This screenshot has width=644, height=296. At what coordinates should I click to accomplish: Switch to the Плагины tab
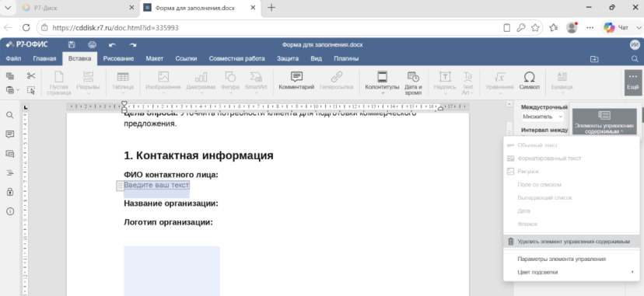coord(346,58)
